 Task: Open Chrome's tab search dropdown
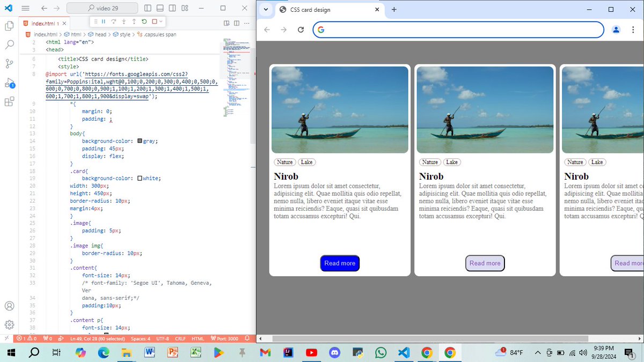pyautogui.click(x=266, y=10)
